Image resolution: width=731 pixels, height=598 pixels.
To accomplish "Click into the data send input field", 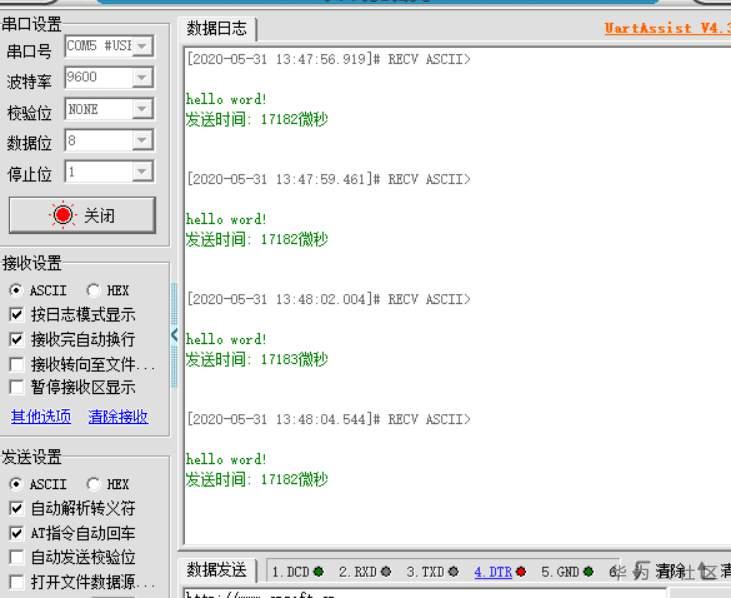I will [425, 593].
